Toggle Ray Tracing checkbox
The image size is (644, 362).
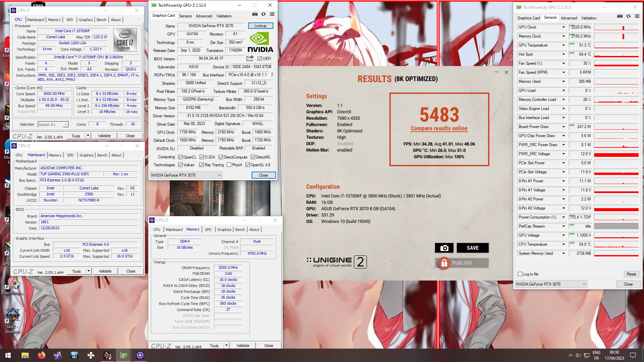201,165
